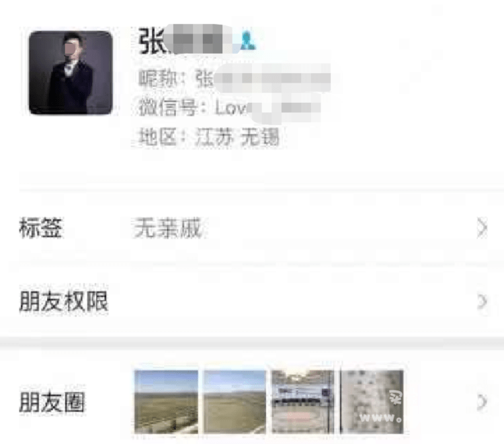The height and width of the screenshot is (444, 504).
Task: Tap the 无亲戚 tag value
Action: pos(168,228)
